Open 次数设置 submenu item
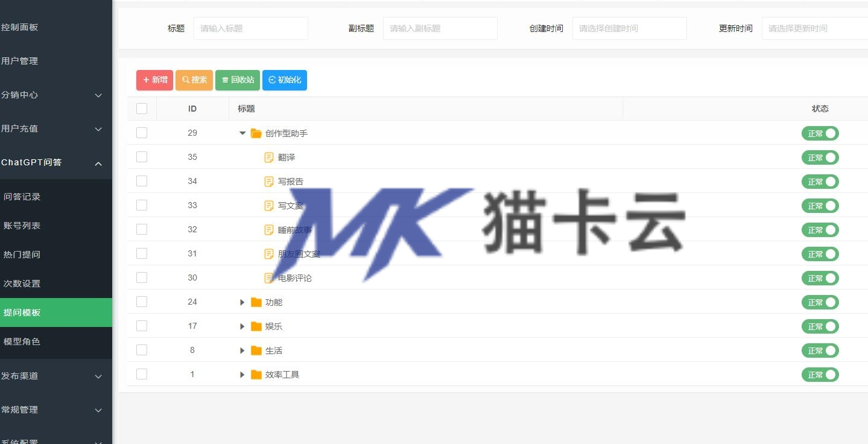Viewport: 868px width, 444px height. 56,284
